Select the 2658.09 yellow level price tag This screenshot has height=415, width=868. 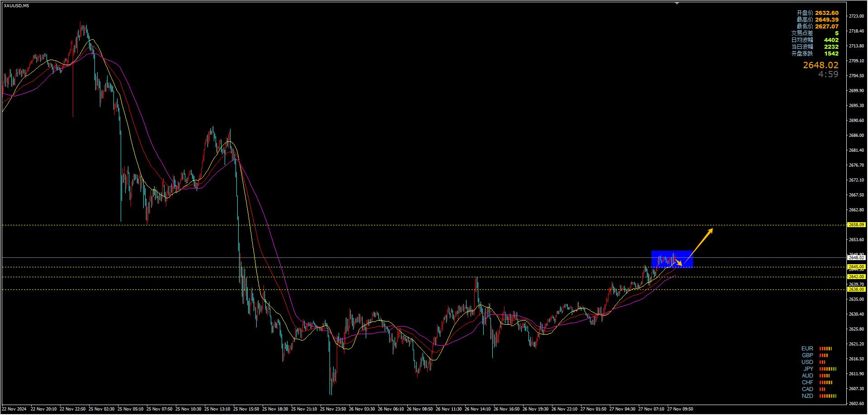pyautogui.click(x=857, y=224)
